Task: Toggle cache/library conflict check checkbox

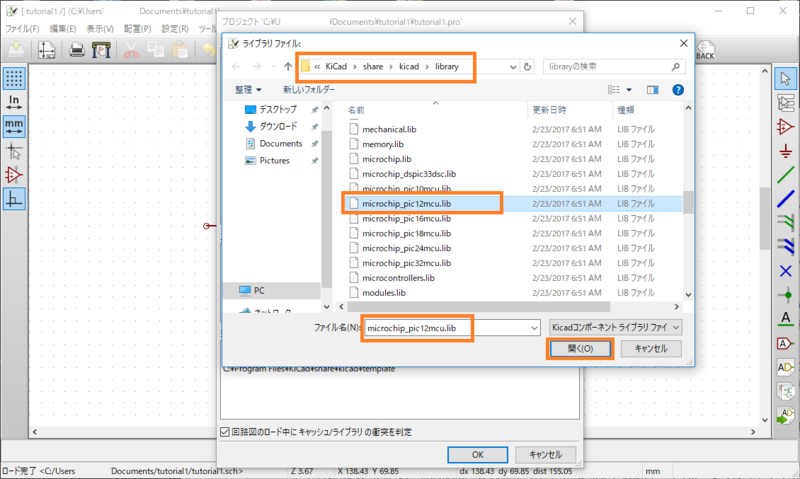Action: [225, 432]
